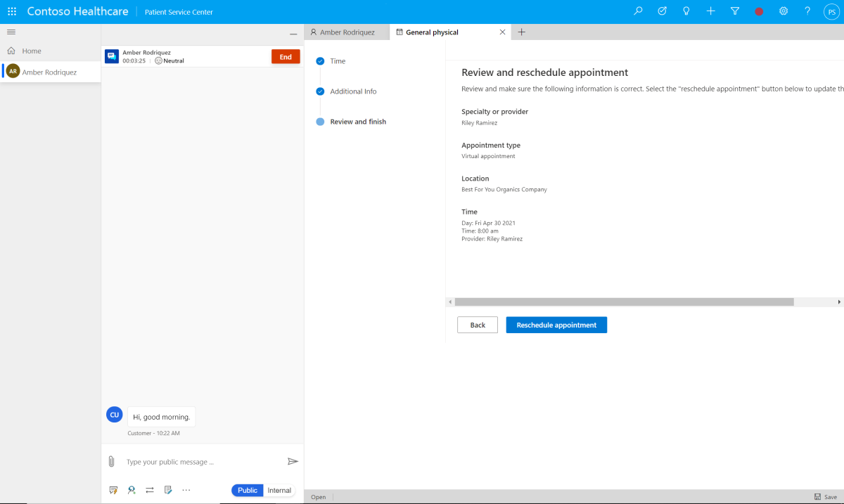
Task: Go to the Additional Info step
Action: 353,91
